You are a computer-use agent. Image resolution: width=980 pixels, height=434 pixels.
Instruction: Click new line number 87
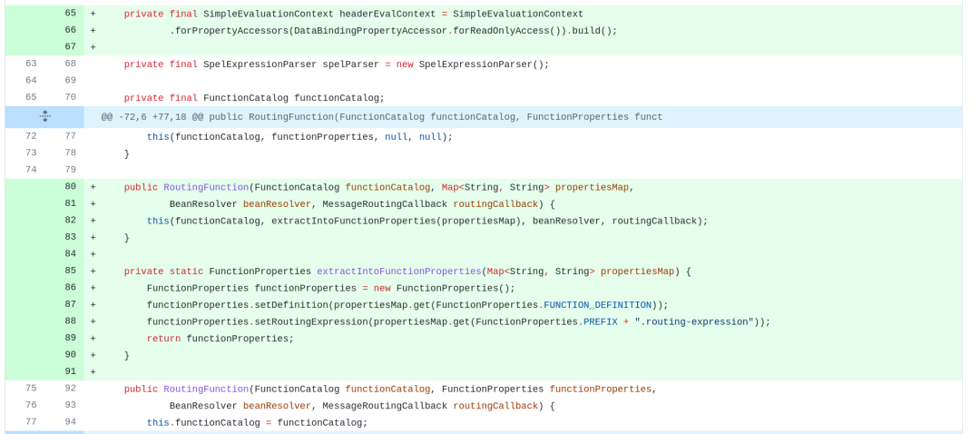[x=70, y=305]
